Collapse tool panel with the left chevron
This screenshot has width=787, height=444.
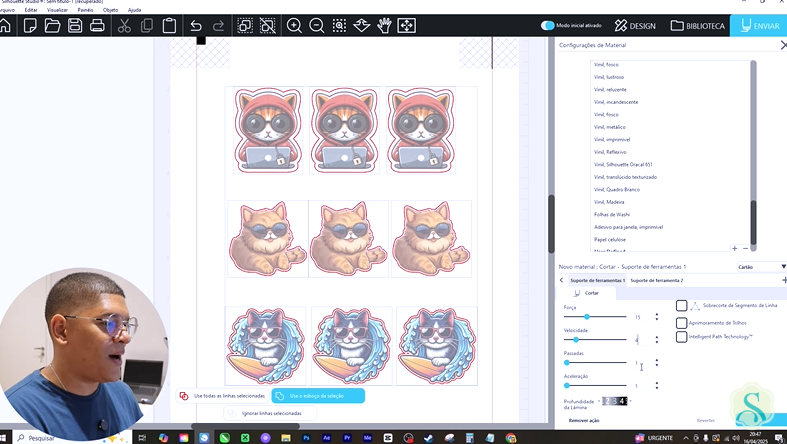click(561, 280)
